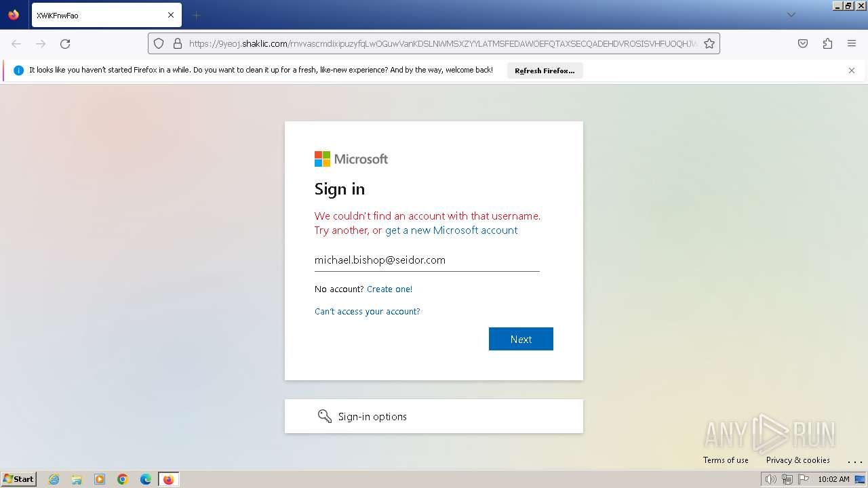
Task: Click the email field with michael.bishop@seidor.com
Action: click(x=427, y=260)
